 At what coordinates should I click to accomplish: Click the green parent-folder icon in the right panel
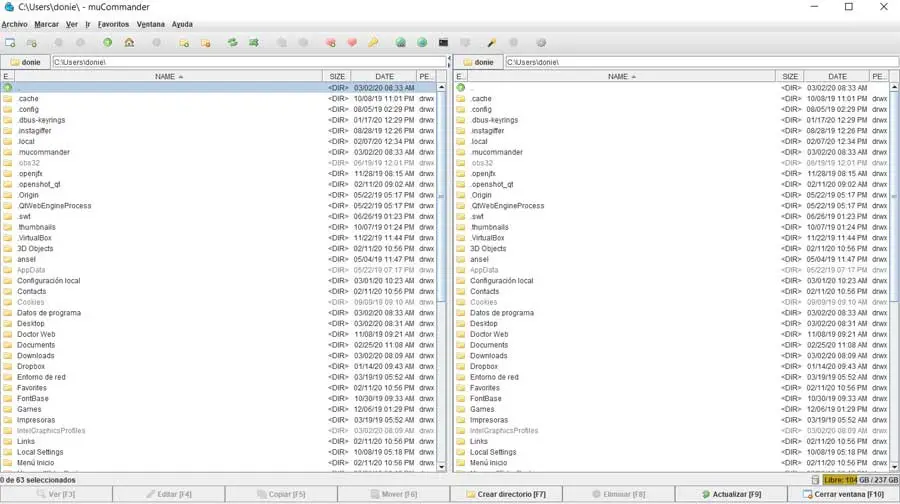(x=460, y=88)
